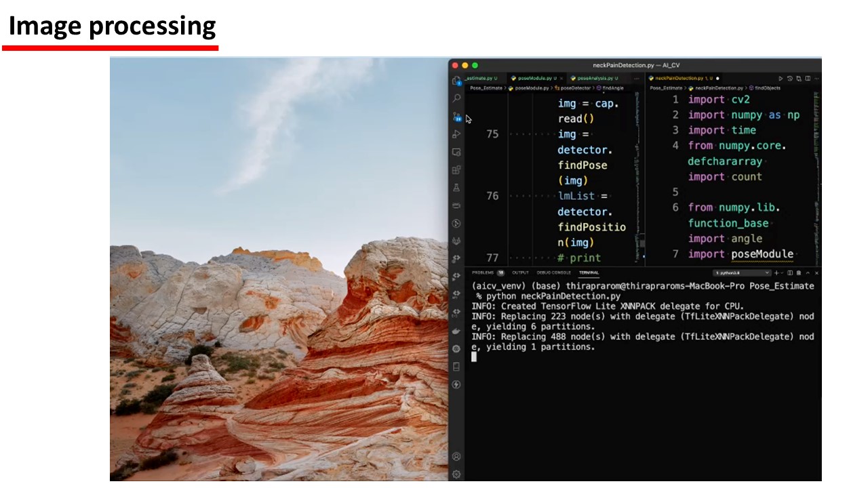Viewport: 868px width, 488px height.
Task: Open the Extensions icon in activity bar
Action: pos(456,169)
